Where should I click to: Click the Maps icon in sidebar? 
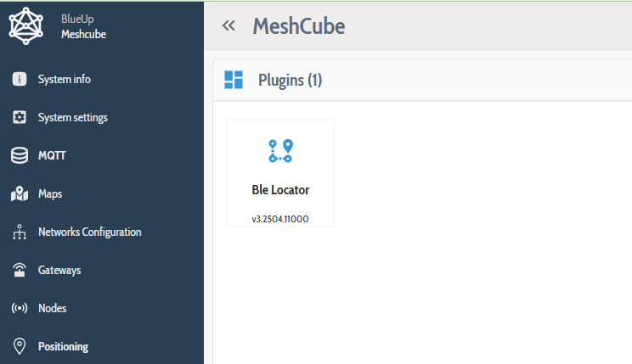(20, 194)
